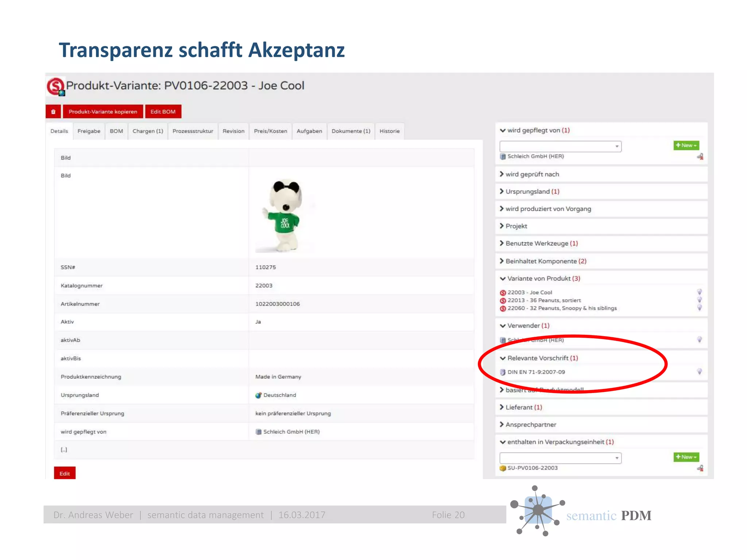Click the Artikelnummer value 1022003000106
The height and width of the screenshot is (560, 747).
point(278,304)
